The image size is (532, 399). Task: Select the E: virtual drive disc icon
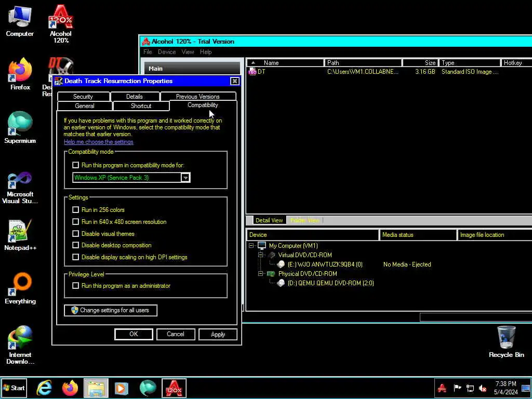point(281,264)
